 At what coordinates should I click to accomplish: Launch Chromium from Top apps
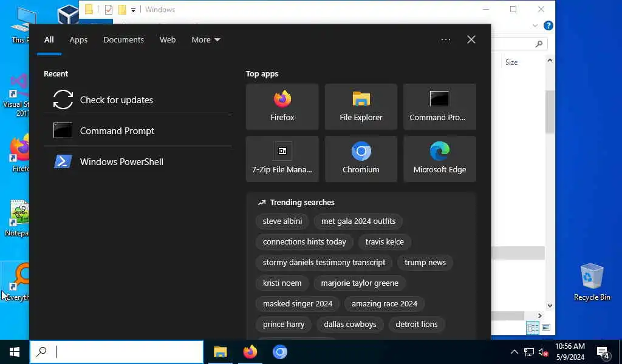pyautogui.click(x=361, y=159)
